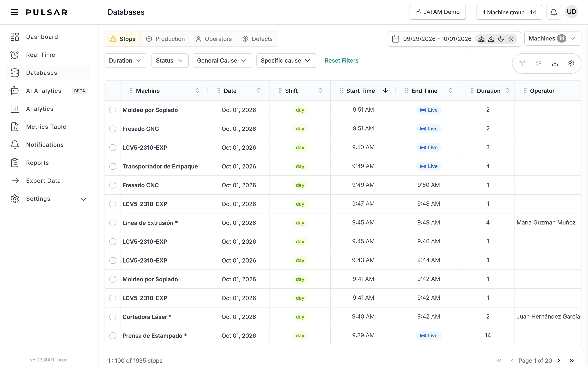Click the 1 Machine group button
The width and height of the screenshot is (588, 368).
pos(509,12)
